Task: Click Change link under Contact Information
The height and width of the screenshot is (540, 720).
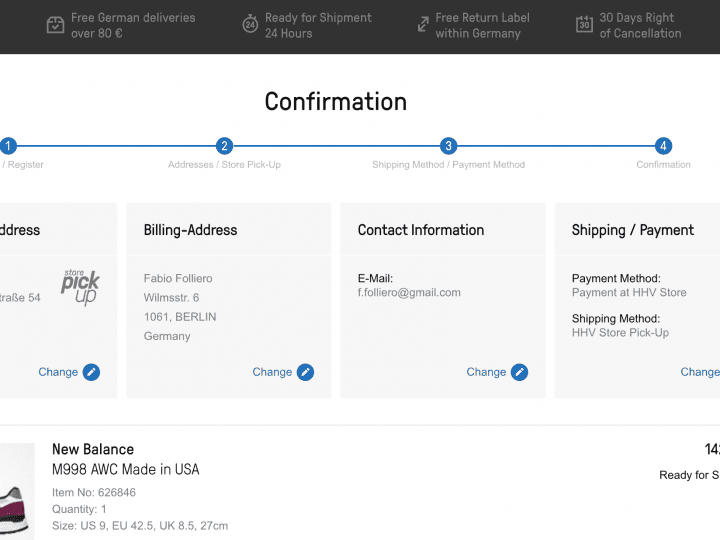Action: 486,372
